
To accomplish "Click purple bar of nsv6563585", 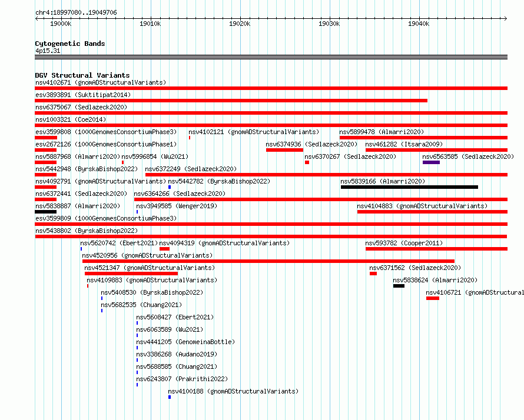I will tap(431, 162).
